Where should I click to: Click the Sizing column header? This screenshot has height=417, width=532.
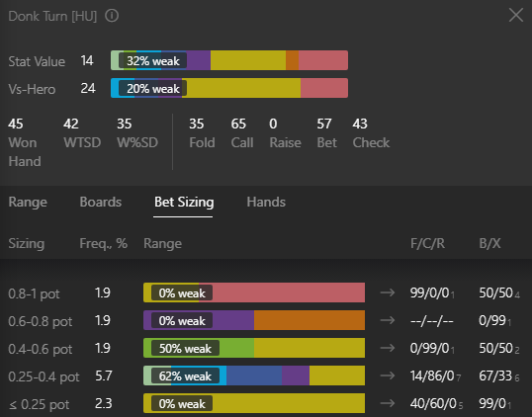[26, 244]
